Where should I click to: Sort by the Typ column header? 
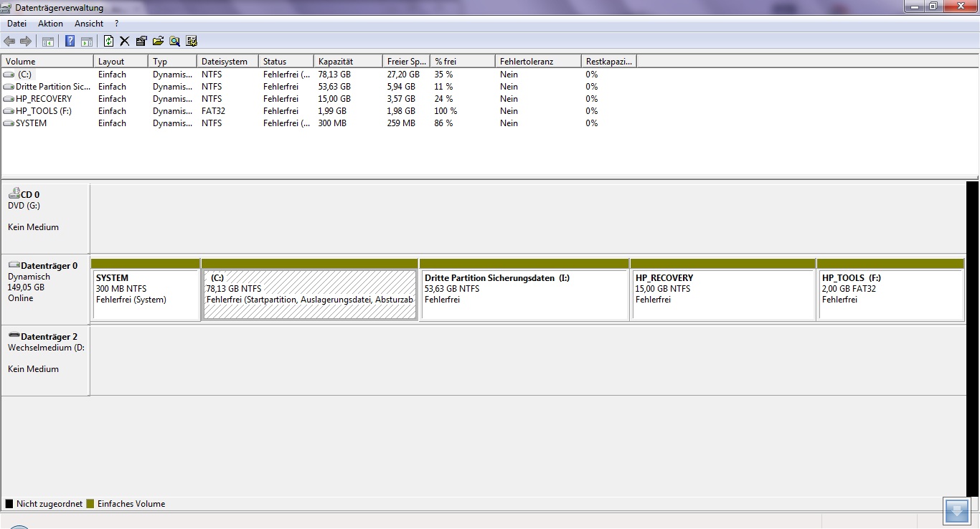(172, 62)
